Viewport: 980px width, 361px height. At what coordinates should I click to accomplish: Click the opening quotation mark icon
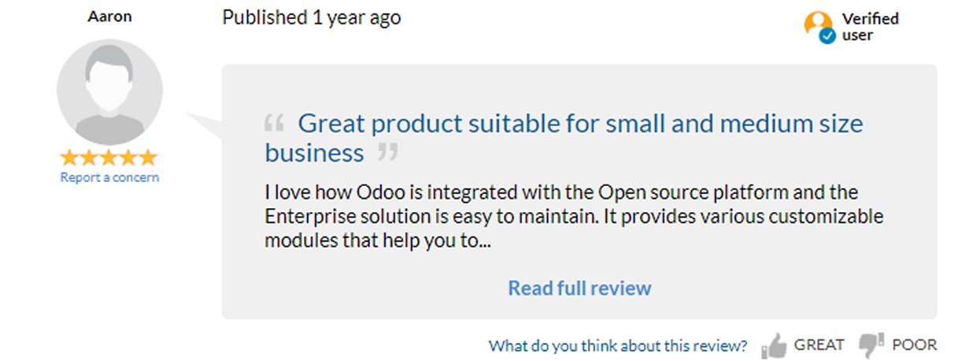274,124
